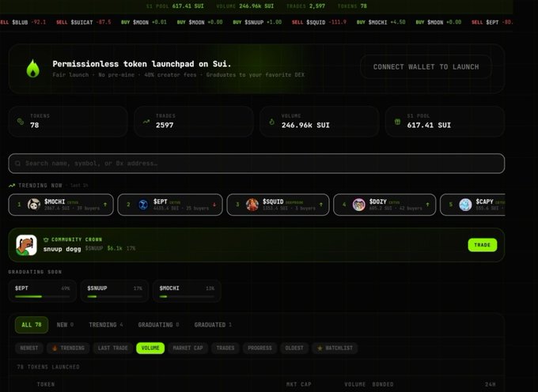Open the $SNUUP graduating soon card
Viewport: 538px width, 392px height.
[x=115, y=292]
